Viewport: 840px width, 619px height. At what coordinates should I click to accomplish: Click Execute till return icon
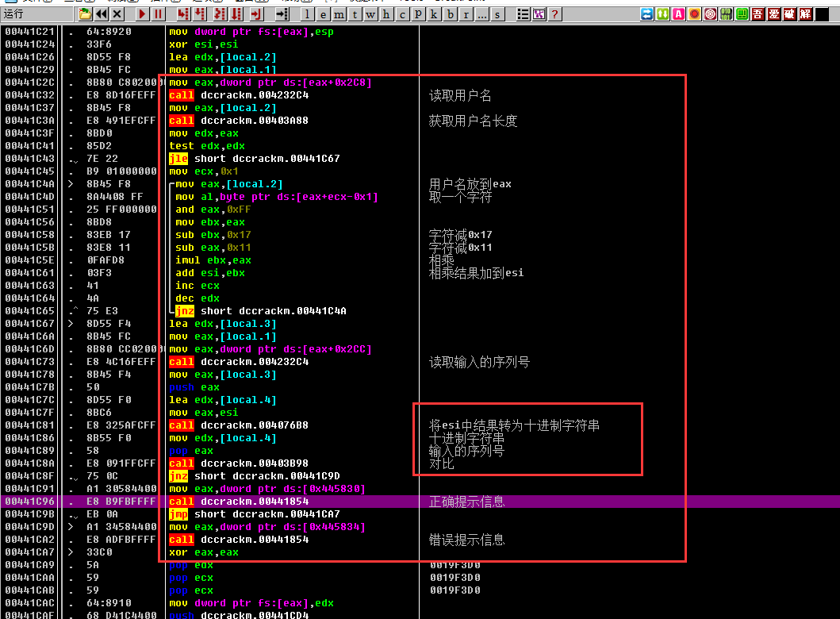coord(257,14)
